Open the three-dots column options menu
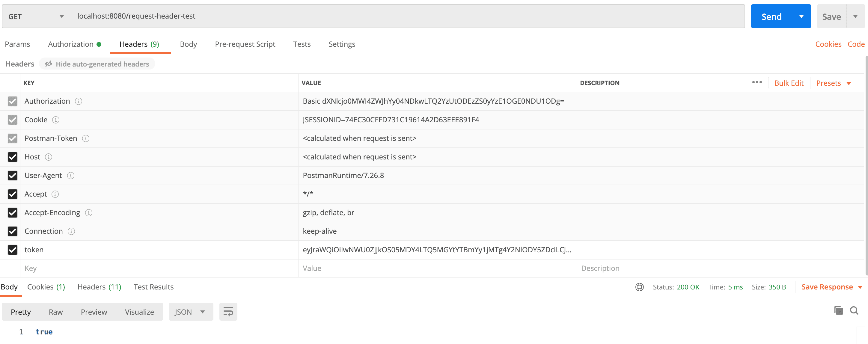 (x=757, y=82)
